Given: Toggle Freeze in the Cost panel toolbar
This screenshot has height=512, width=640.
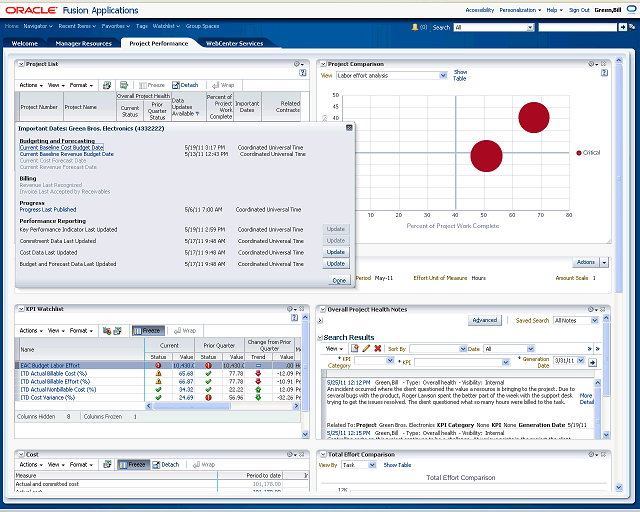Looking at the screenshot, I should [x=135, y=464].
